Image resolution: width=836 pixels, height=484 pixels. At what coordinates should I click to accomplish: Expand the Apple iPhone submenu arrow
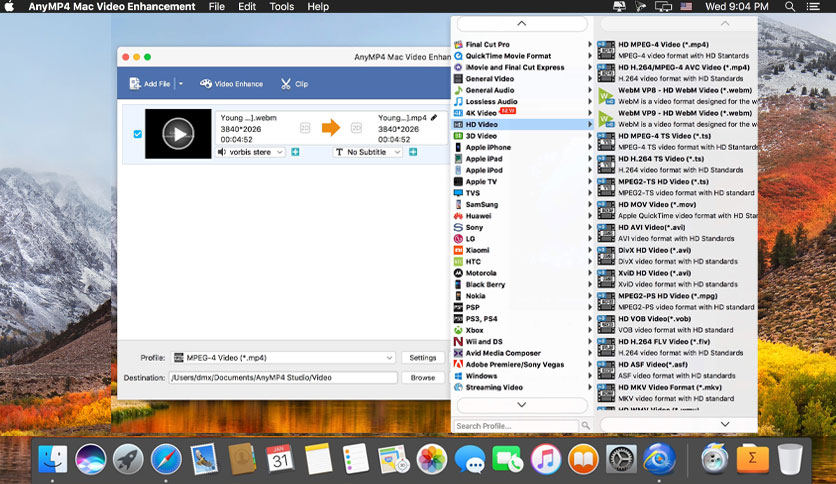(589, 147)
